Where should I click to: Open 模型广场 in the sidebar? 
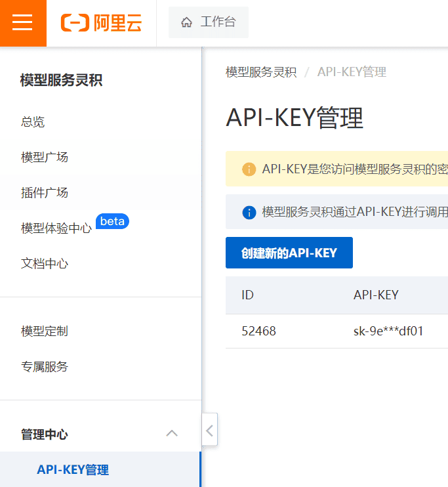coord(45,157)
